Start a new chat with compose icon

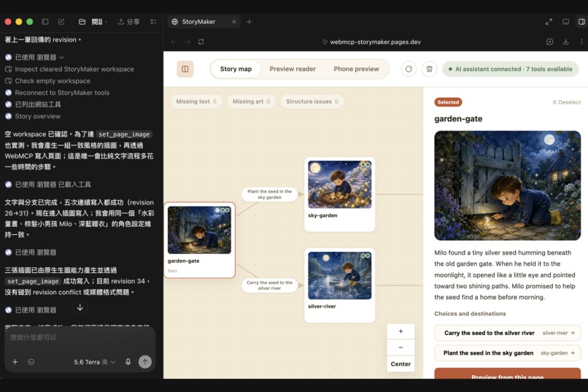(x=61, y=22)
